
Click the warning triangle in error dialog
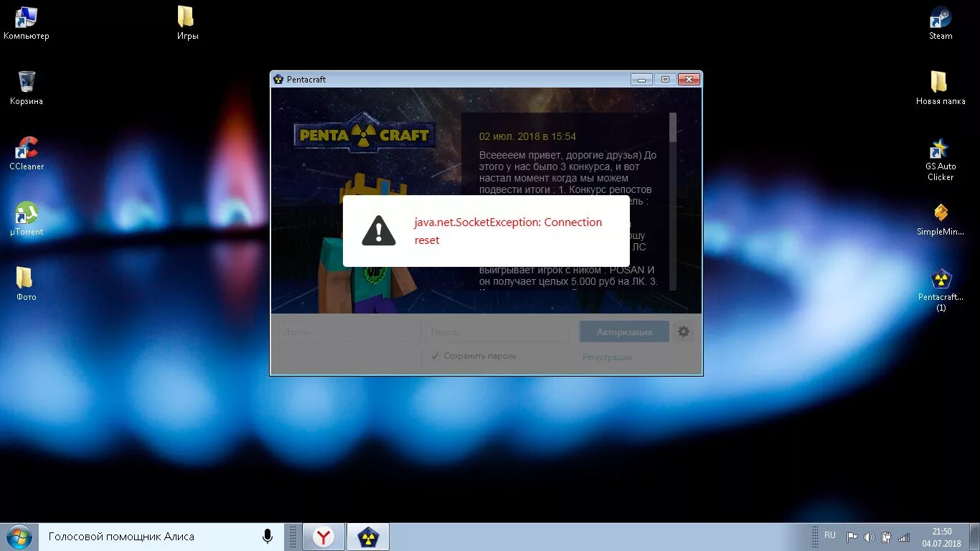(x=378, y=231)
